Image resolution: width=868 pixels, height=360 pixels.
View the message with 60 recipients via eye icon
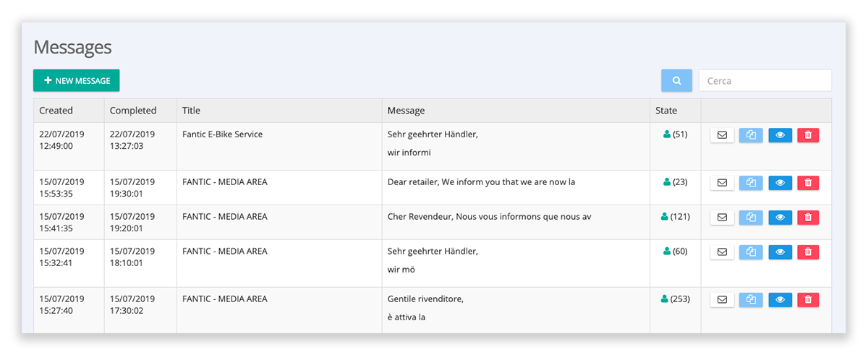780,252
